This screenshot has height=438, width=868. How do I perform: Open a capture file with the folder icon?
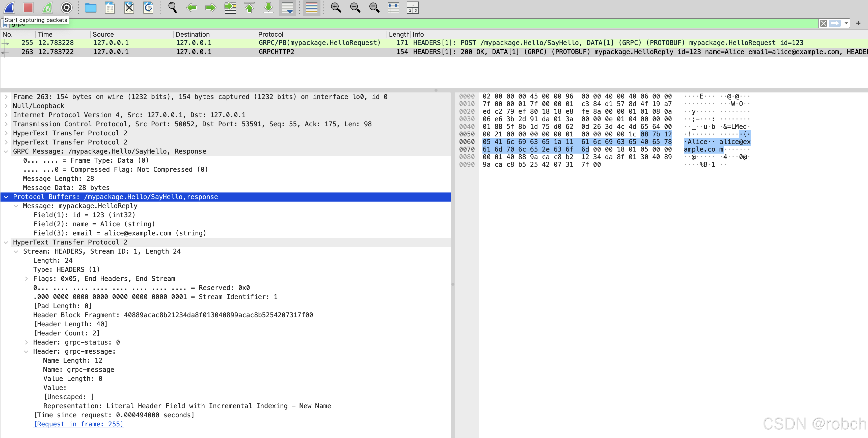[91, 7]
